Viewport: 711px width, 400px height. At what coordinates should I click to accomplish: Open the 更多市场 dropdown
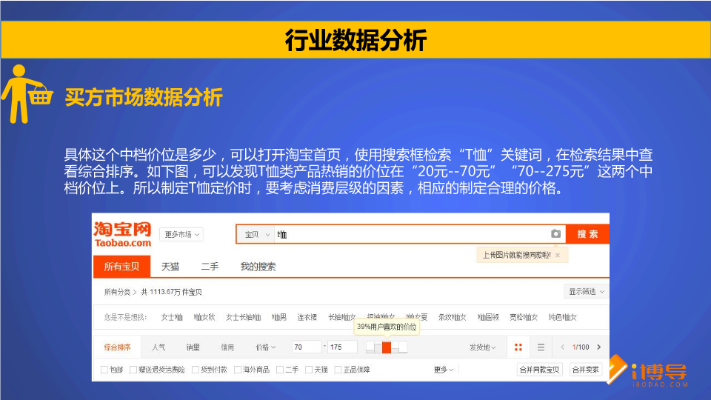pos(183,234)
